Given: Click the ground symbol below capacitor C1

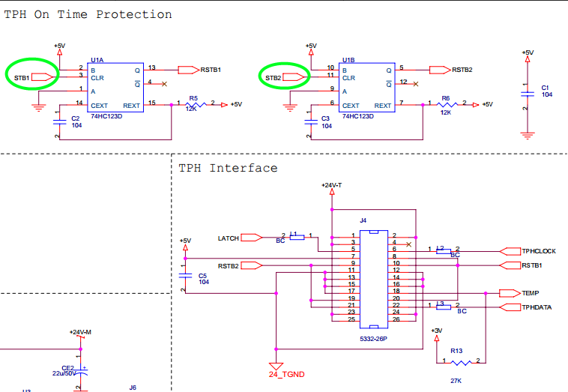Looking at the screenshot, I should click(528, 136).
